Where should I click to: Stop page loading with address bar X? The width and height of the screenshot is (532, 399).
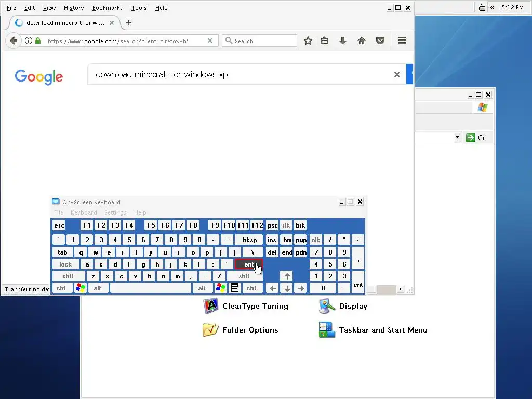[210, 41]
